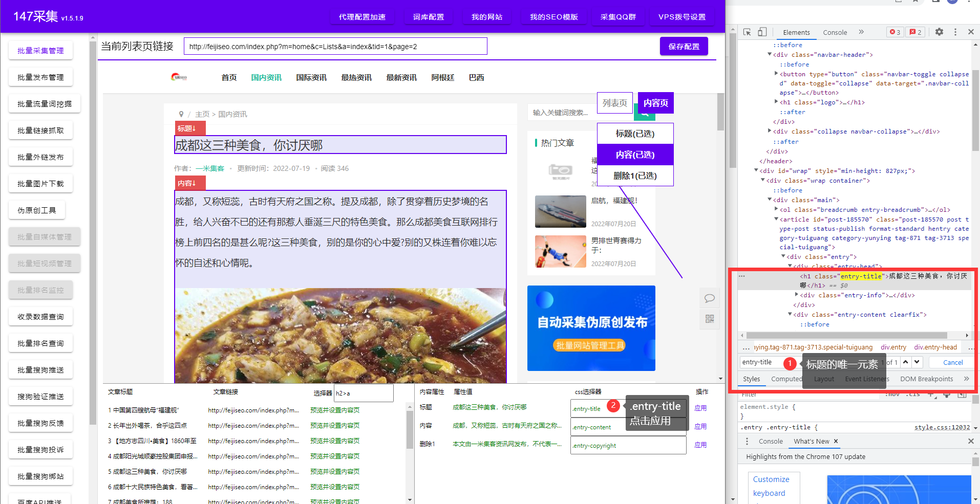Image resolution: width=980 pixels, height=504 pixels.
Task: Open DevTools settings gear
Action: click(x=939, y=32)
